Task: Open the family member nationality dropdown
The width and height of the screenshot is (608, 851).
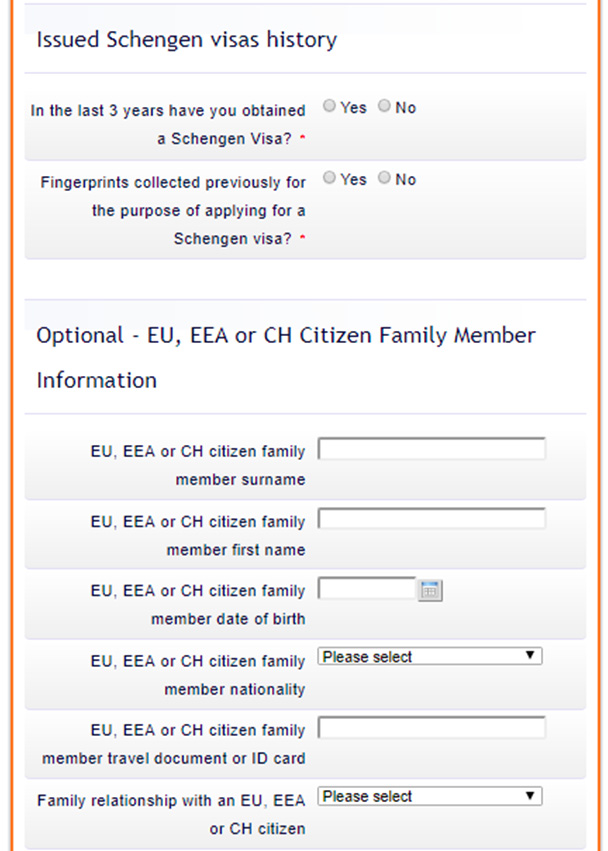Action: click(x=430, y=656)
